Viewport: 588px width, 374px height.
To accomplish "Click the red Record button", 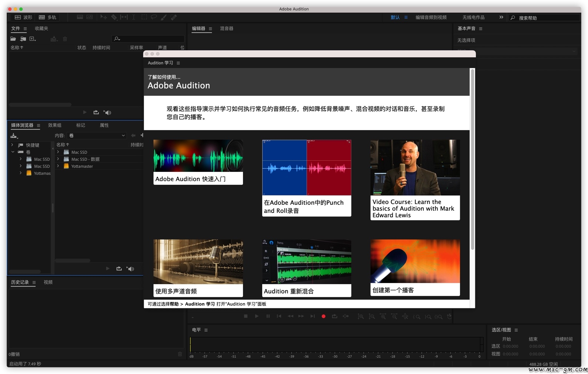I will [x=324, y=316].
